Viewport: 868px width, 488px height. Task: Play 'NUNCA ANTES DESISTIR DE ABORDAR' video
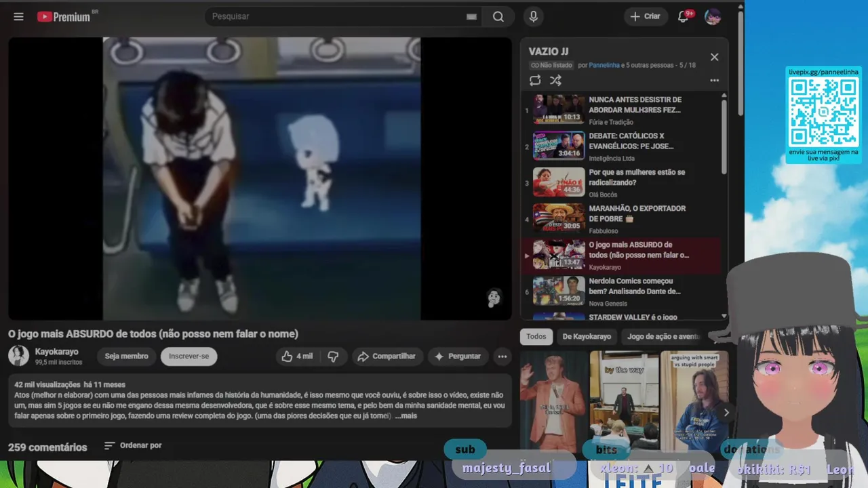point(620,110)
